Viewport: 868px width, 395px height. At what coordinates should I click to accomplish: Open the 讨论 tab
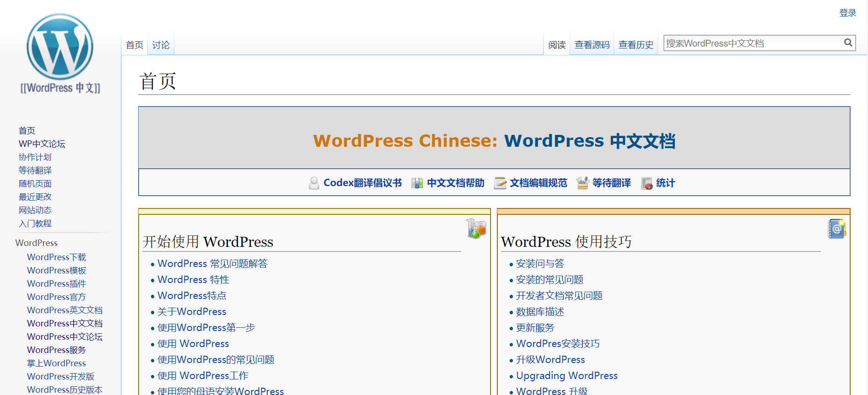coord(161,45)
